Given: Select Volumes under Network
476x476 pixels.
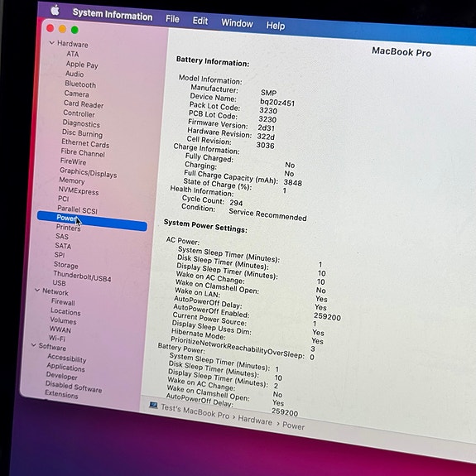Looking at the screenshot, I should point(63,320).
